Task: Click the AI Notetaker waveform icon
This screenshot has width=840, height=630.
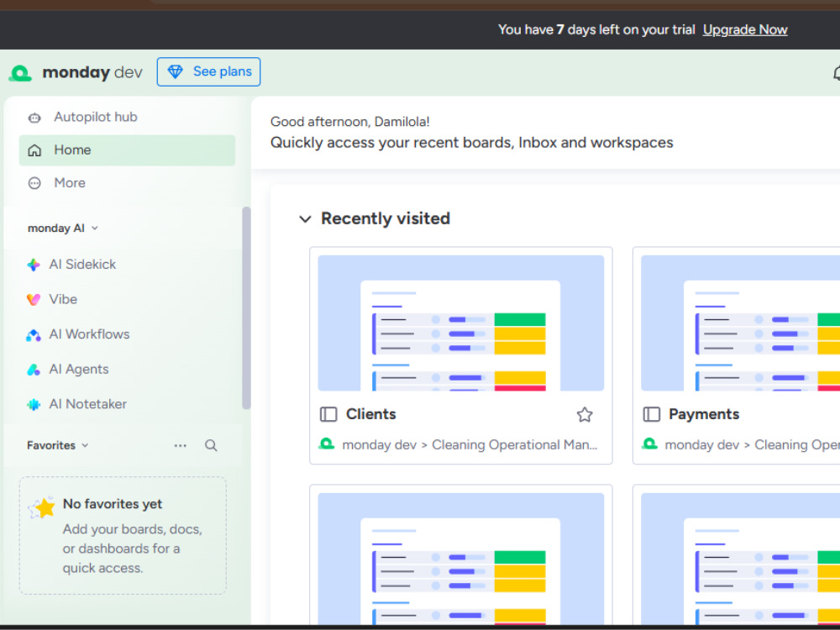Action: (34, 405)
